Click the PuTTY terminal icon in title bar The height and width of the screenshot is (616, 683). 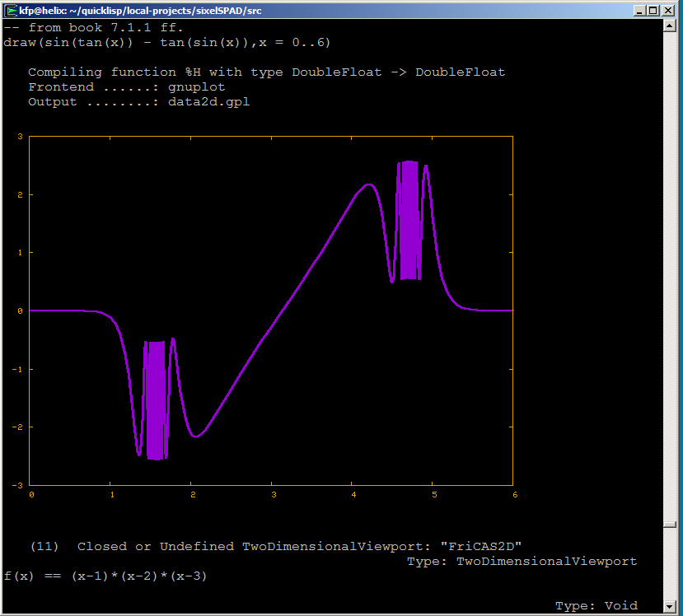click(x=11, y=10)
